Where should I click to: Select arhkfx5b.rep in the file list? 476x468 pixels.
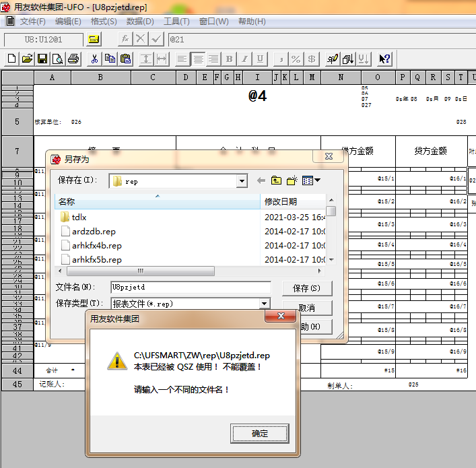92,260
